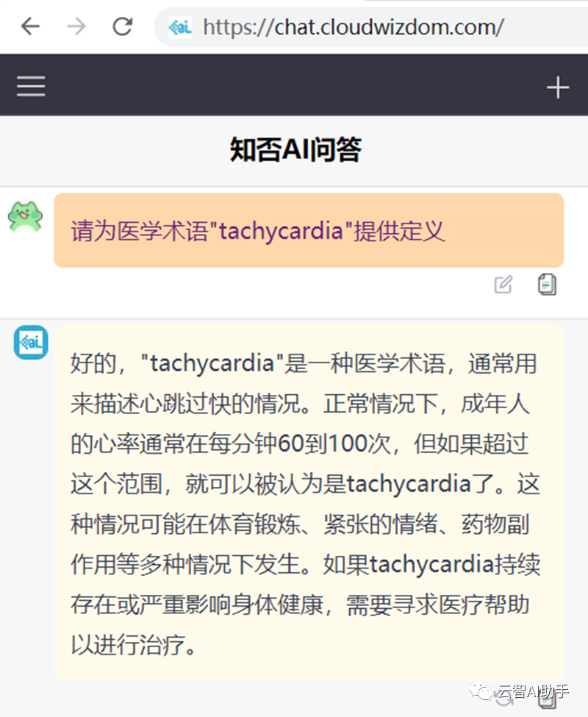Go back to the previous browser page
This screenshot has height=717, width=588.
tap(30, 27)
